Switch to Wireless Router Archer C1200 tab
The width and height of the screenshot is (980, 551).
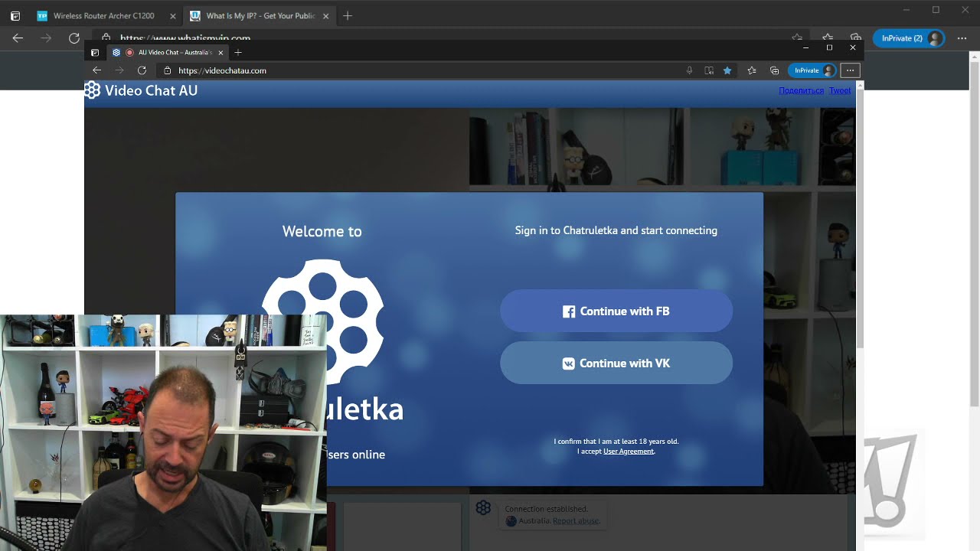[x=105, y=16]
